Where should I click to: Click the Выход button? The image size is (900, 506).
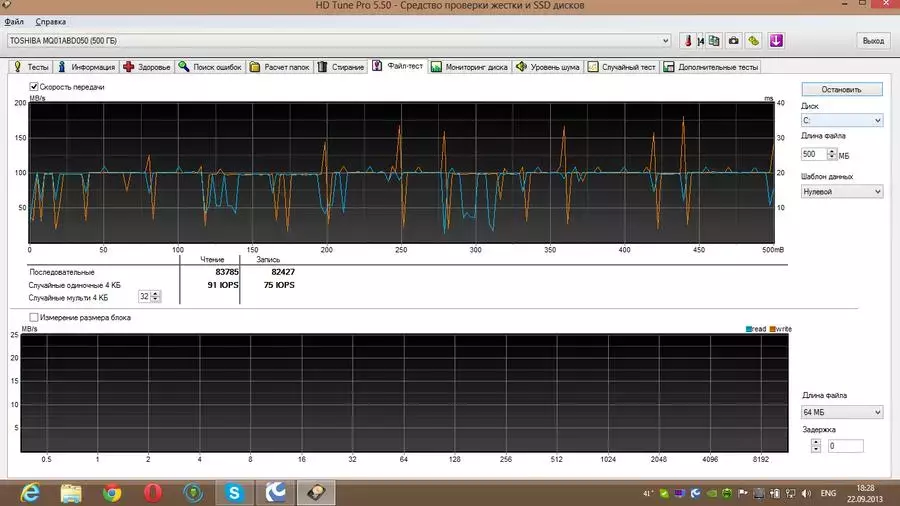point(873,41)
